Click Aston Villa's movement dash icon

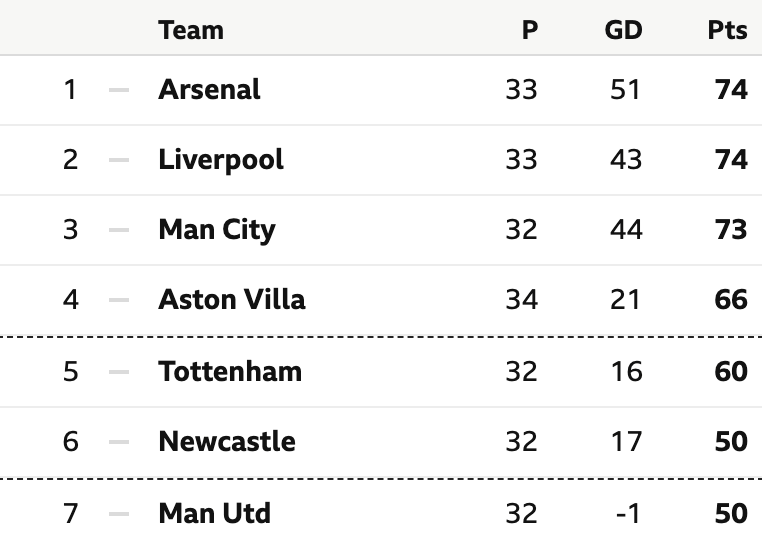tap(119, 300)
